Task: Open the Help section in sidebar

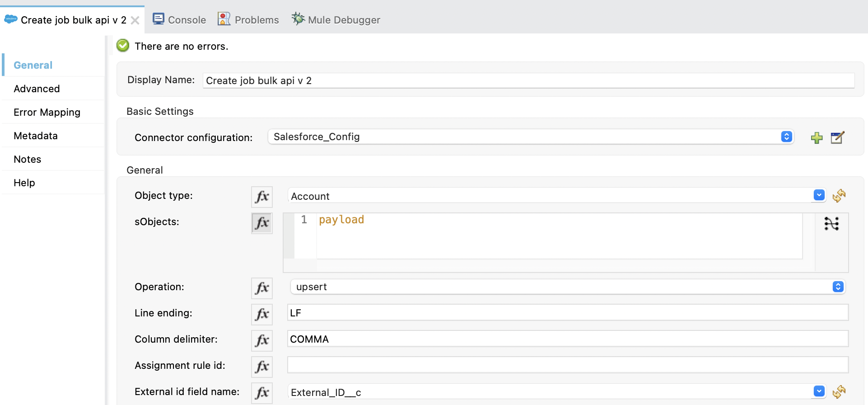Action: (x=53, y=183)
